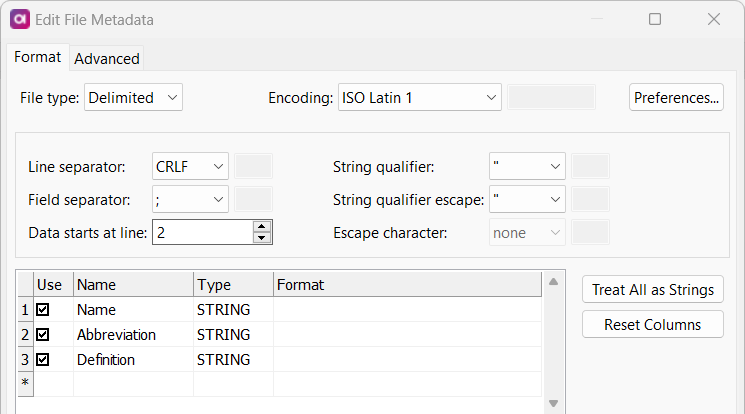Uncheck Use for the Name column
Screen dimensions: 745x414
click(43, 310)
